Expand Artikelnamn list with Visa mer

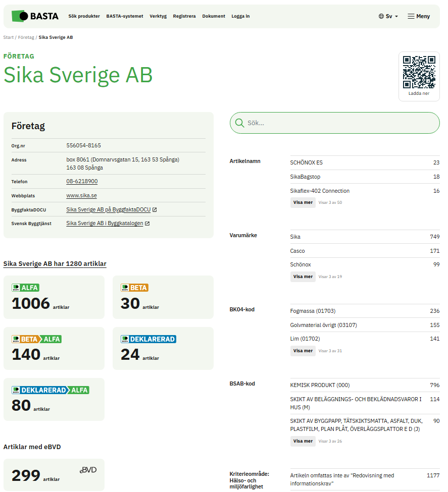point(303,202)
